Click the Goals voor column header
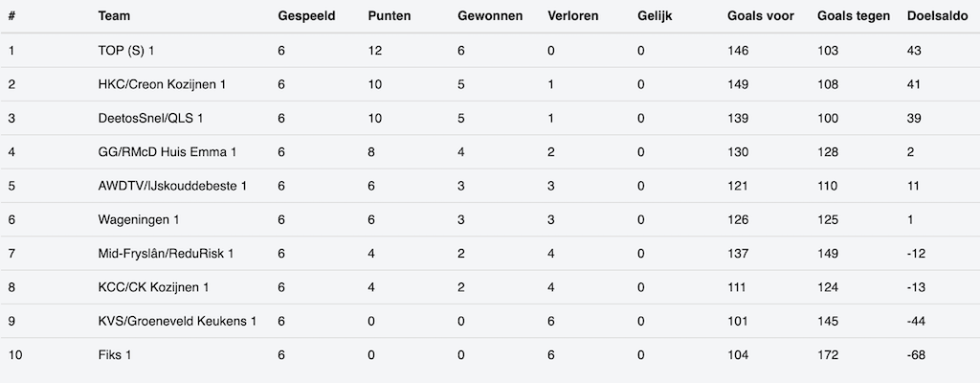This screenshot has width=980, height=383. click(x=761, y=16)
